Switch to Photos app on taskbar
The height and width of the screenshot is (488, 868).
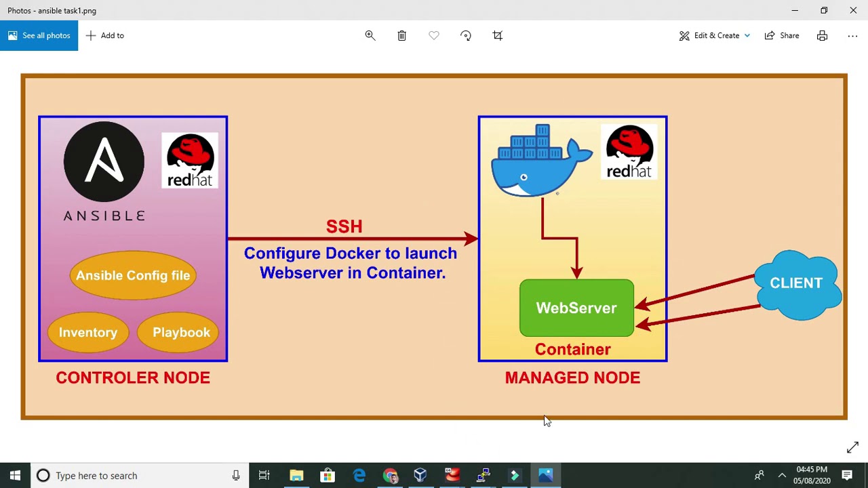click(x=545, y=475)
